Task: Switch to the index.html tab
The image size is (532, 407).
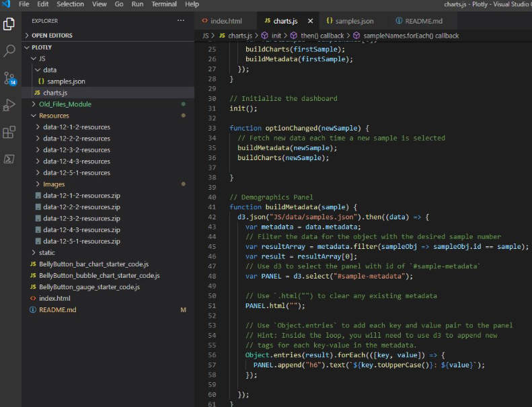Action: pyautogui.click(x=225, y=21)
